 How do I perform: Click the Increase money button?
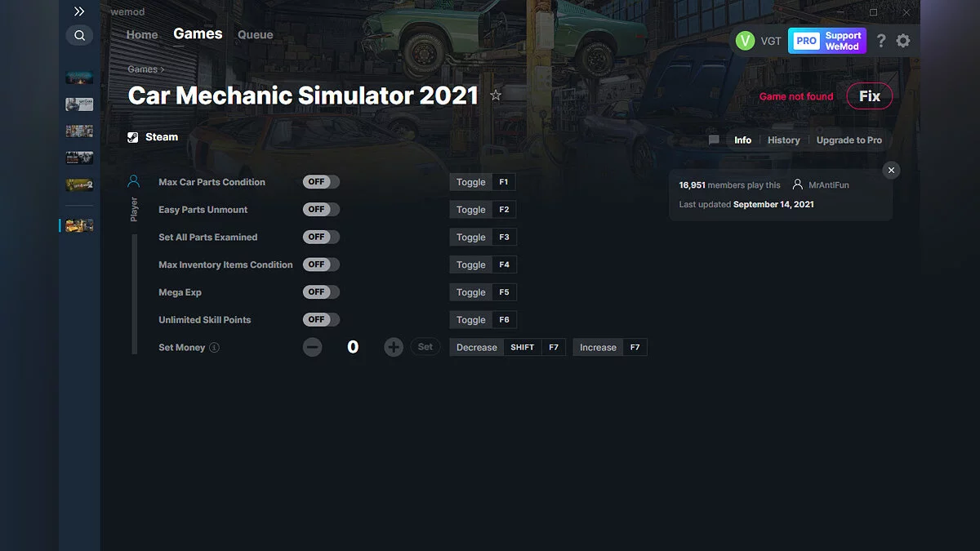click(x=597, y=347)
